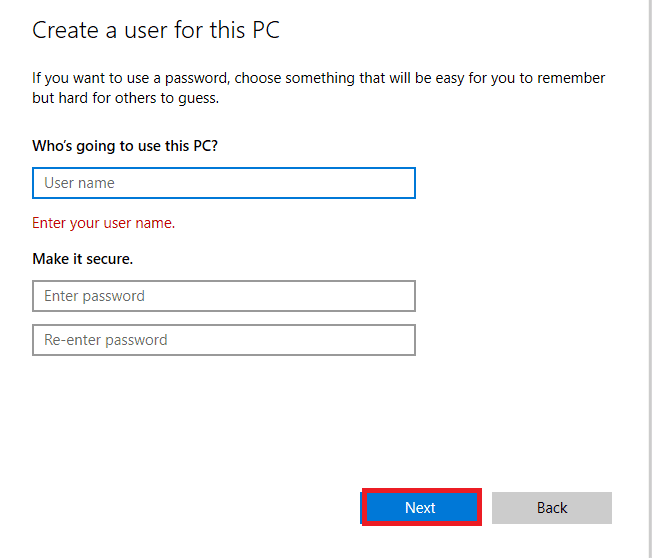This screenshot has width=652, height=558.
Task: Continue user creation with Next
Action: point(420,508)
